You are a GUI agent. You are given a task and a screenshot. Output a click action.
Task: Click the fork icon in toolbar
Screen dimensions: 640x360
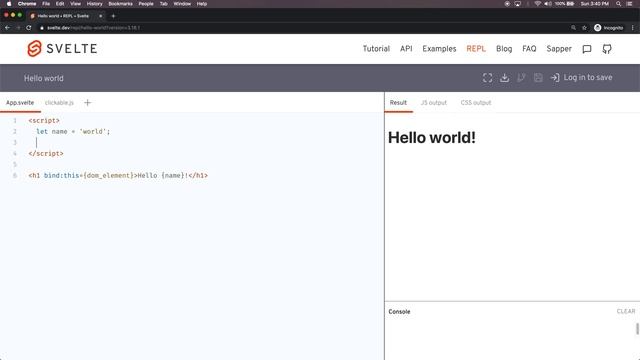click(521, 78)
